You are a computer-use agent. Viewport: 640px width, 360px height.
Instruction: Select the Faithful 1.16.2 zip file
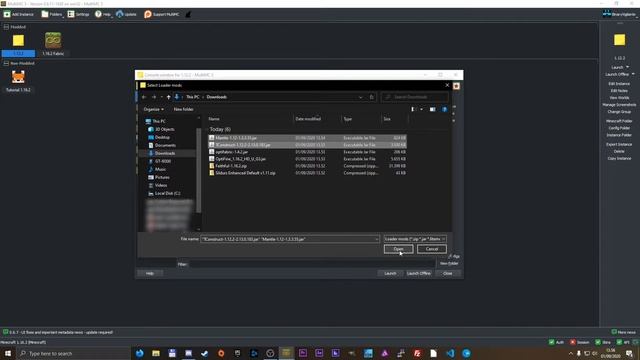(307, 166)
